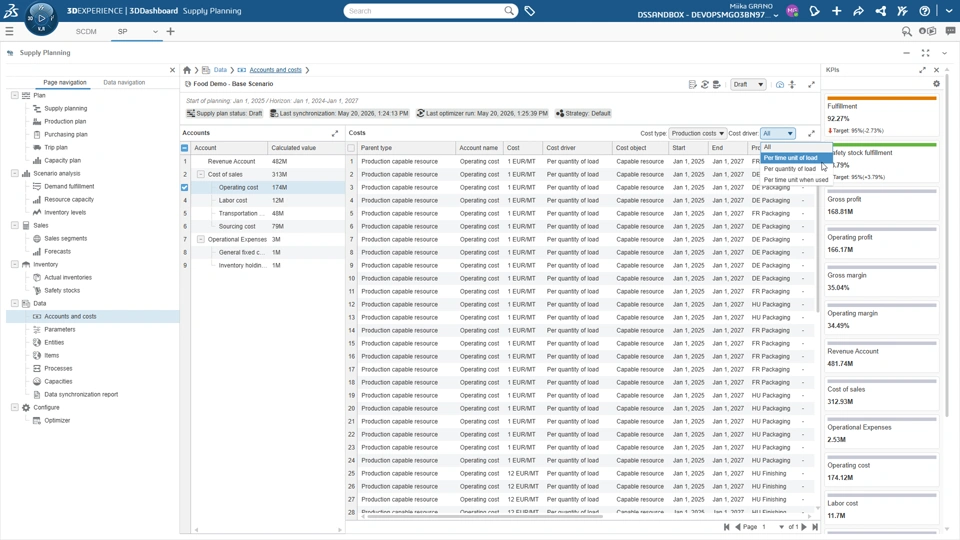Switch to the Page navigation tab
960x540 pixels.
click(x=65, y=82)
